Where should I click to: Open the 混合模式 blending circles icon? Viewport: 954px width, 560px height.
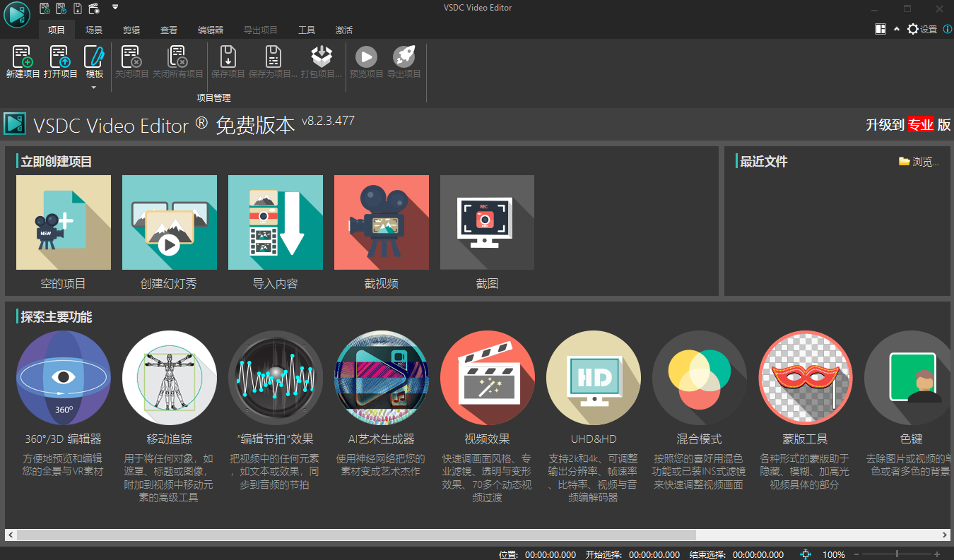[x=700, y=378]
